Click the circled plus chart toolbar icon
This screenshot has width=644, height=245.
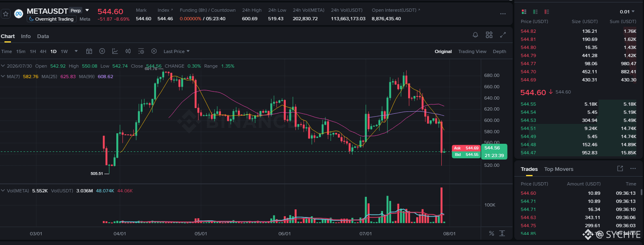102,51
